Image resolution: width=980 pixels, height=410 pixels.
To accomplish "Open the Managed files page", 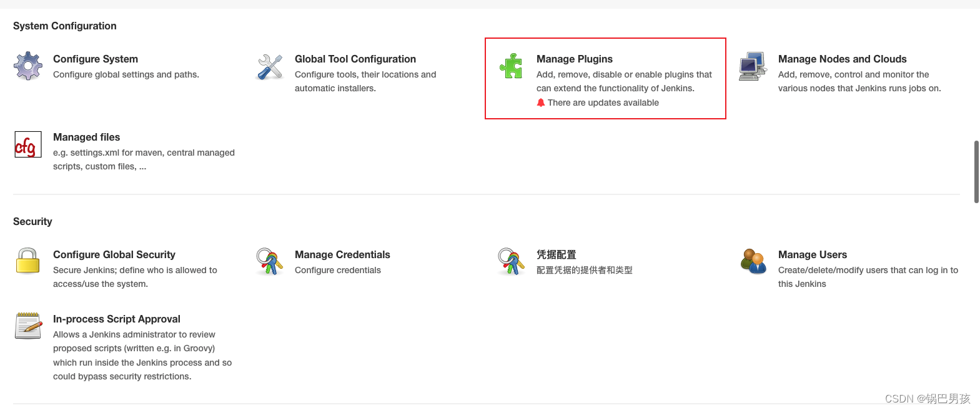I will [87, 137].
